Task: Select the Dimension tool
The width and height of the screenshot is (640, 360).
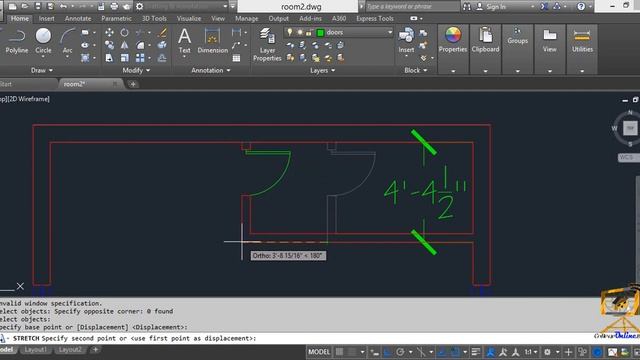Action: coord(212,40)
